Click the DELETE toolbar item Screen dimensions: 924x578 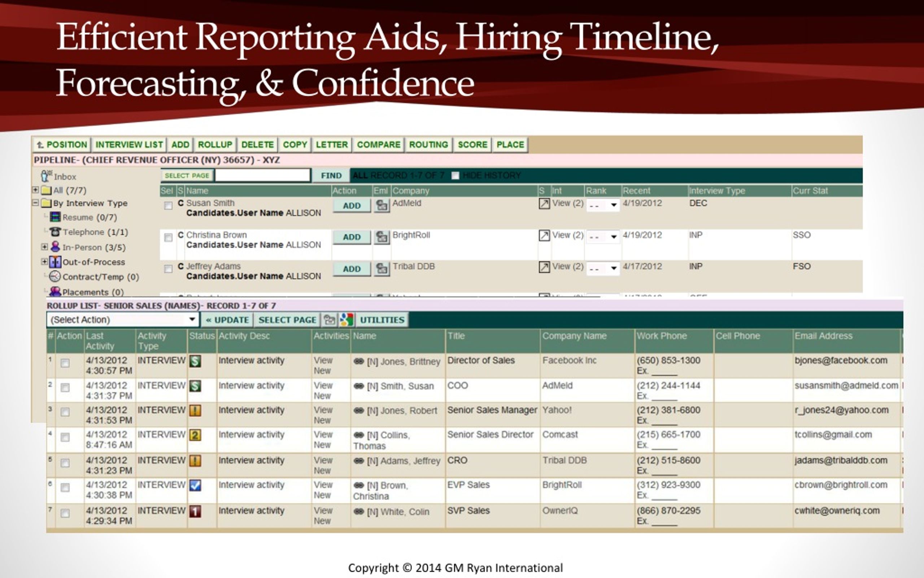tap(257, 145)
